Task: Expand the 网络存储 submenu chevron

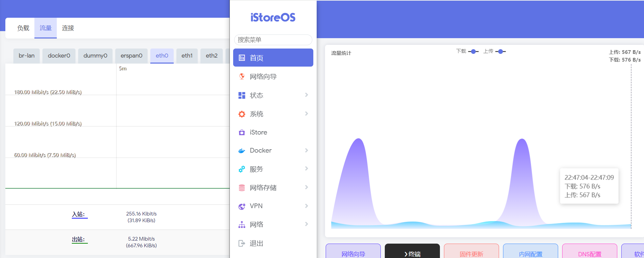Action: pyautogui.click(x=307, y=187)
